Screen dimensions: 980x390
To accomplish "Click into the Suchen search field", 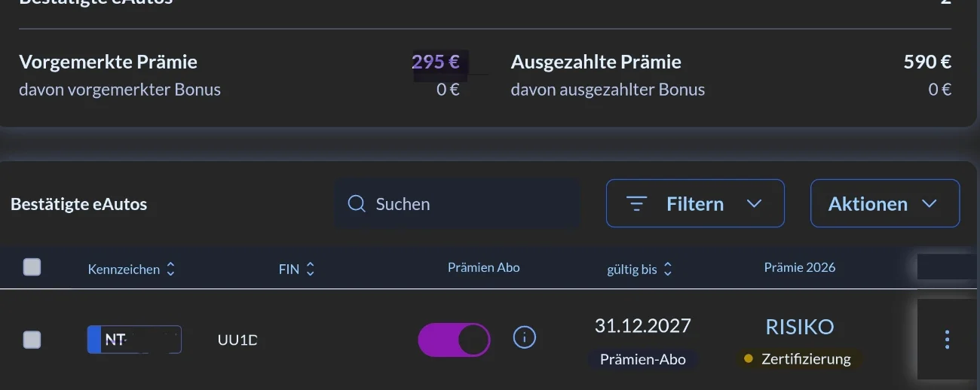I will click(467, 204).
